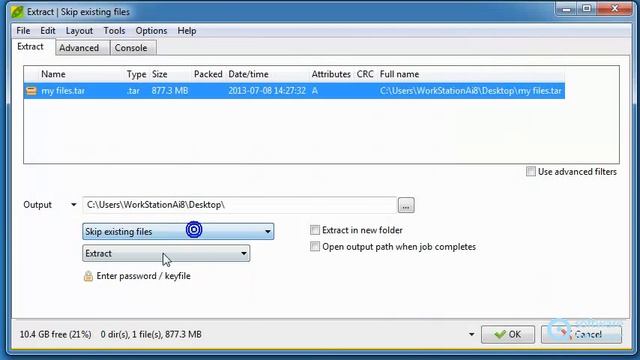The image size is (640, 360).
Task: Open the Output dropdown arrow
Action: [x=73, y=205]
